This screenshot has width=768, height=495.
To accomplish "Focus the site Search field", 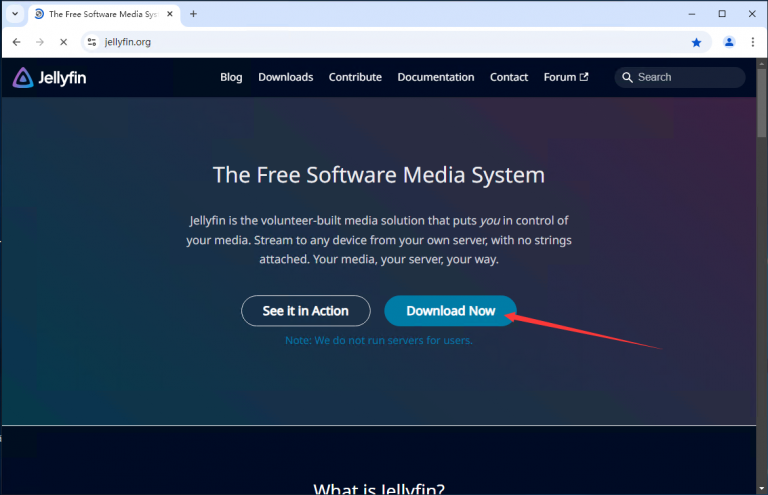I will (686, 77).
